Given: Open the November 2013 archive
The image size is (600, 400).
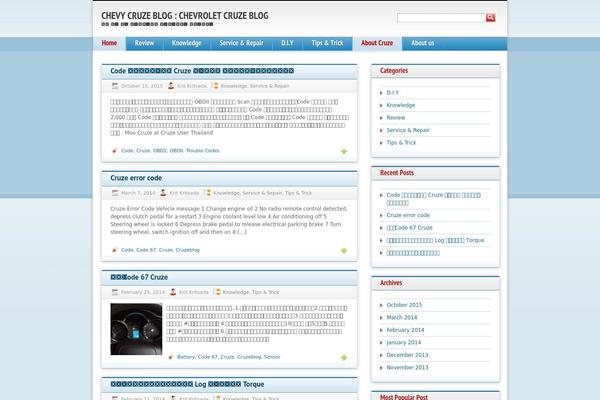Looking at the screenshot, I should click(407, 367).
